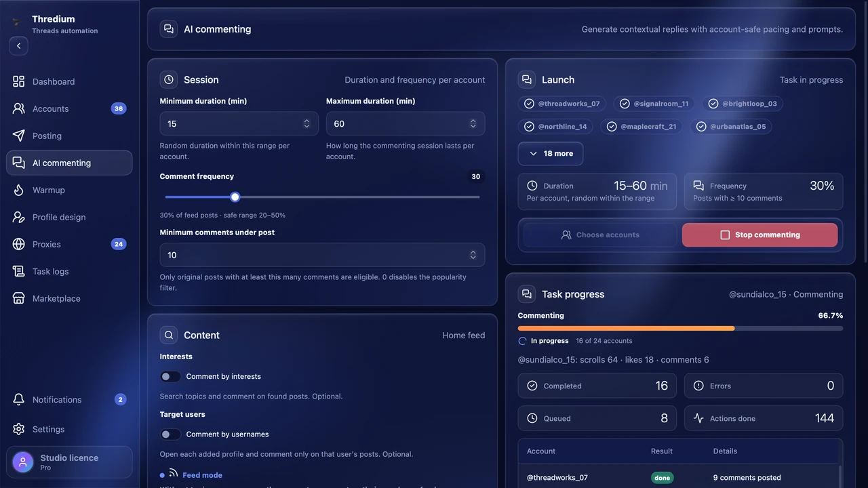Image resolution: width=868 pixels, height=488 pixels.
Task: Open Task logs
Action: (x=69, y=271)
